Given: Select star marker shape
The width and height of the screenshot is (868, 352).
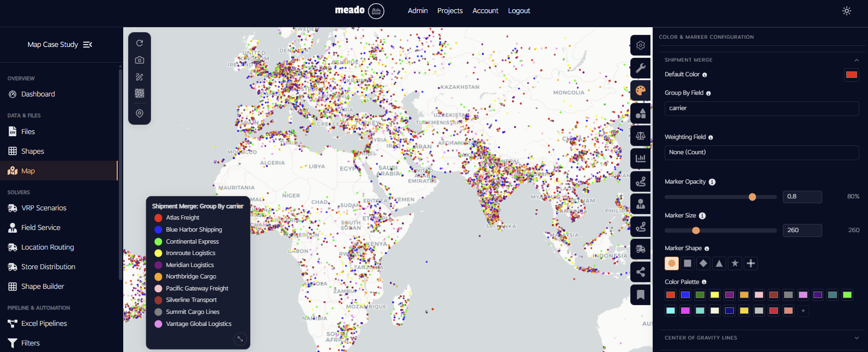Looking at the screenshot, I should (735, 263).
